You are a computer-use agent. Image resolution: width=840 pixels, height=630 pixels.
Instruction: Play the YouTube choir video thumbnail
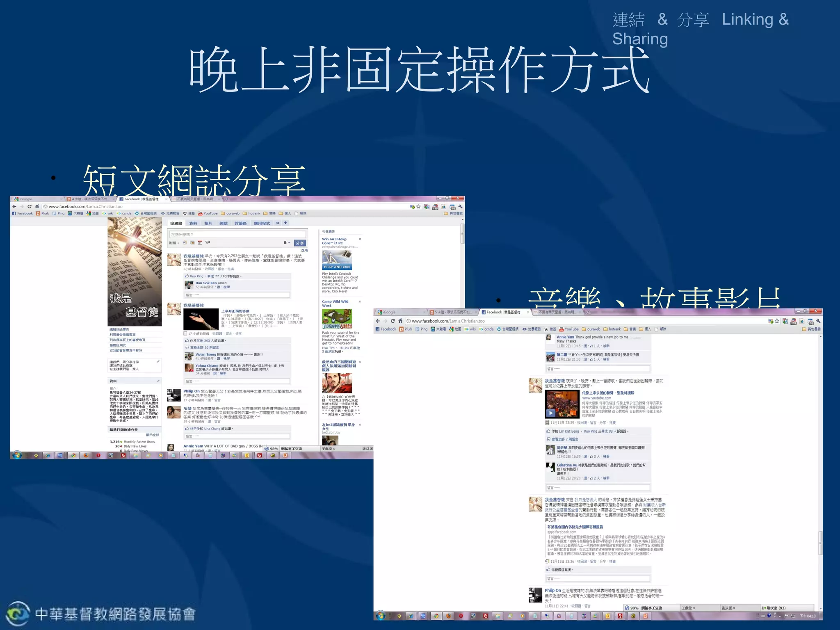[x=562, y=404]
